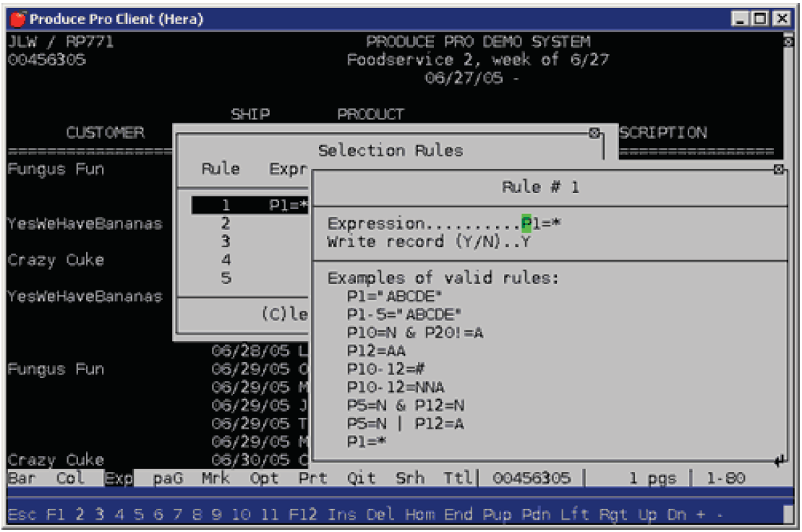802x532 pixels.
Task: Select rule row 3 in Selection Rules
Action: pyautogui.click(x=226, y=241)
